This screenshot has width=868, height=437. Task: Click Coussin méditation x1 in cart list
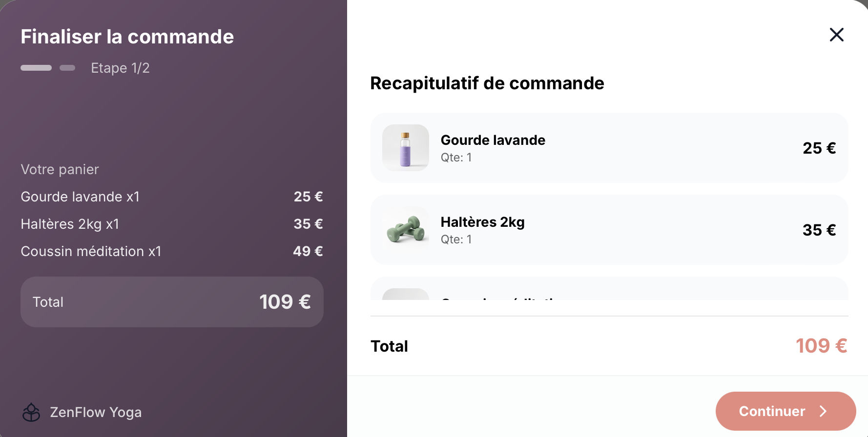(x=91, y=251)
